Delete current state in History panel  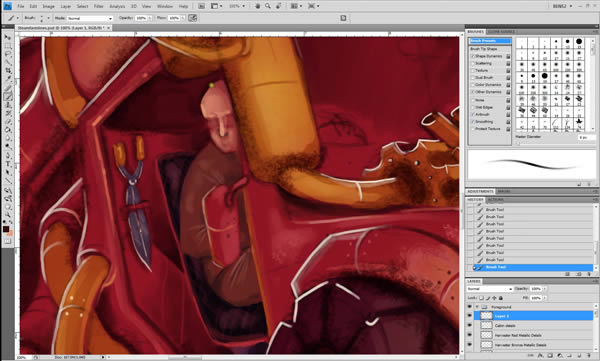coord(589,274)
